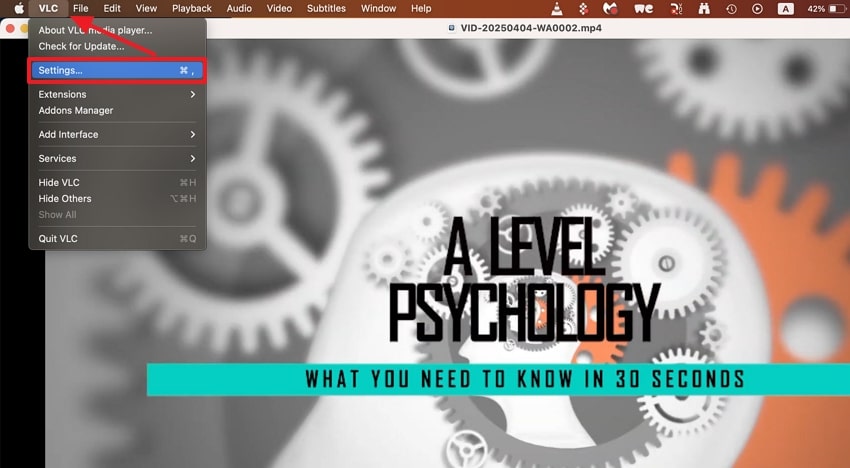Open the Apple menu
The image size is (850, 468).
click(19, 8)
